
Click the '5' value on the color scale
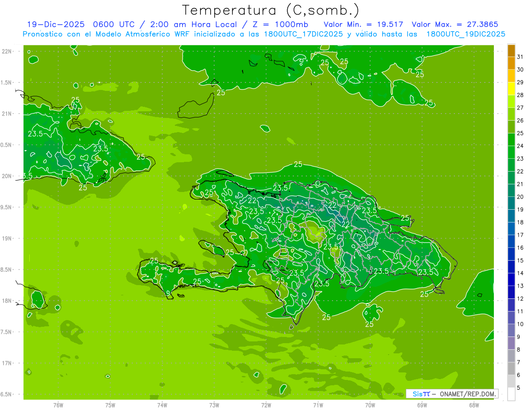pos(519,388)
